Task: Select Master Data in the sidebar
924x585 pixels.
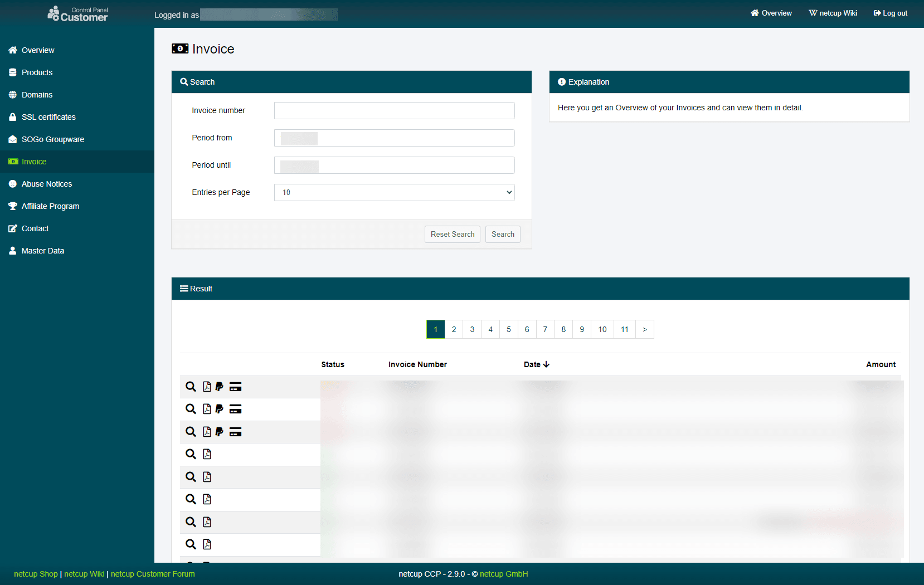Action: click(42, 251)
